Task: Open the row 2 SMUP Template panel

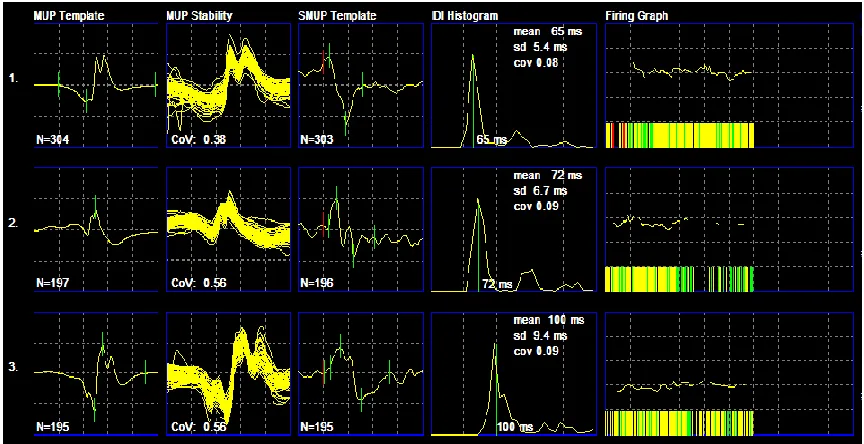Action: click(x=361, y=229)
